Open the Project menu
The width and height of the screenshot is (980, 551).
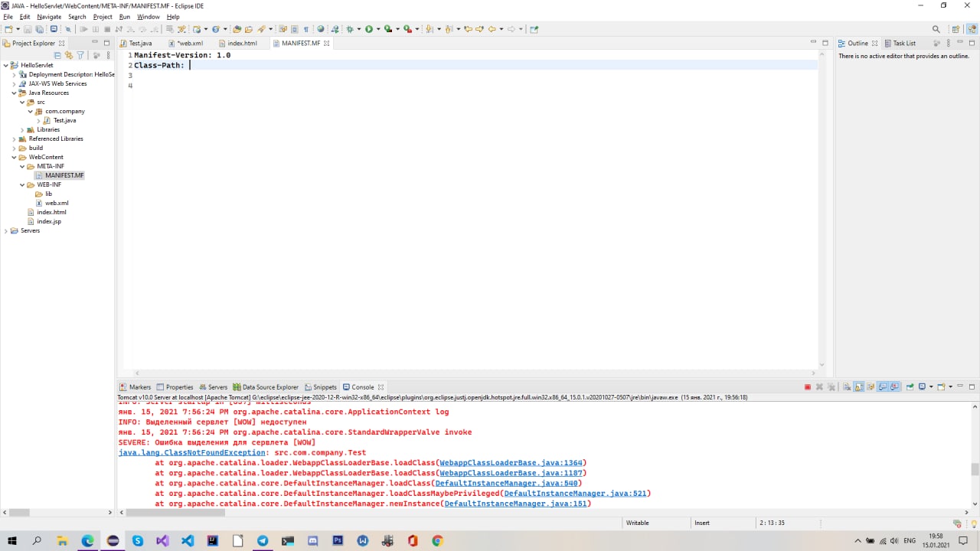click(x=103, y=17)
